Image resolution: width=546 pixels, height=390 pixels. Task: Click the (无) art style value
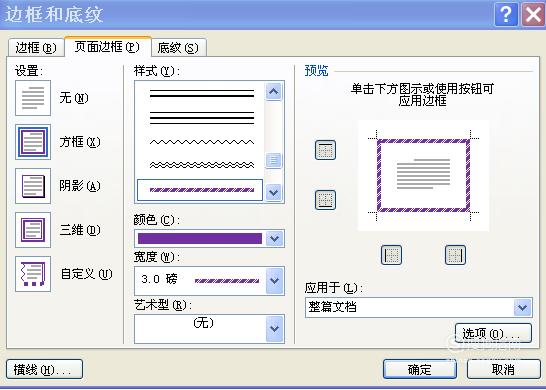pos(203,323)
